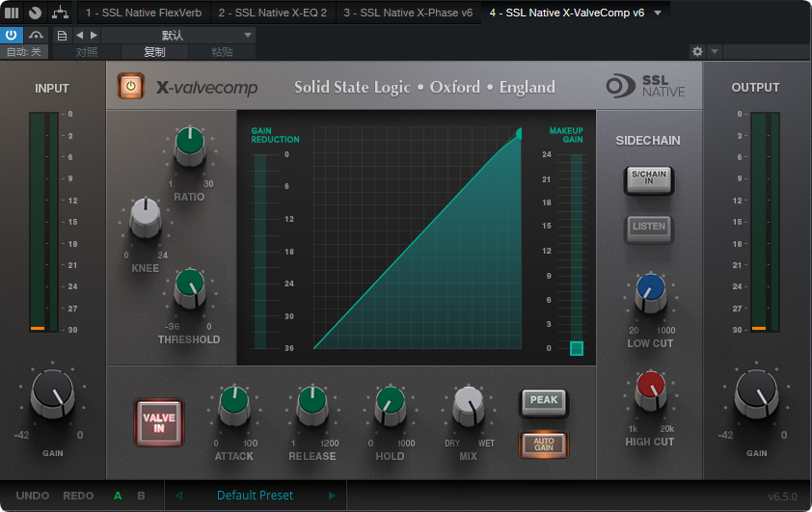Select the A preset slot
The height and width of the screenshot is (512, 812).
[118, 496]
